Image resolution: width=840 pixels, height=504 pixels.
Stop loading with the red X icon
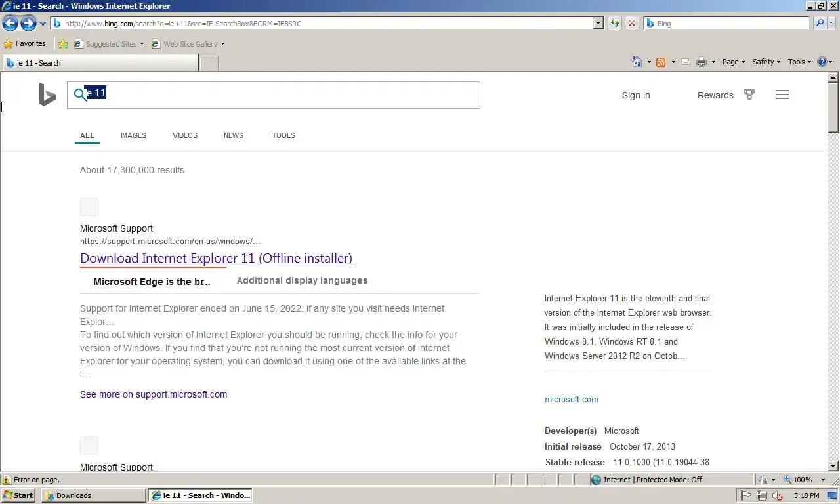coord(631,24)
